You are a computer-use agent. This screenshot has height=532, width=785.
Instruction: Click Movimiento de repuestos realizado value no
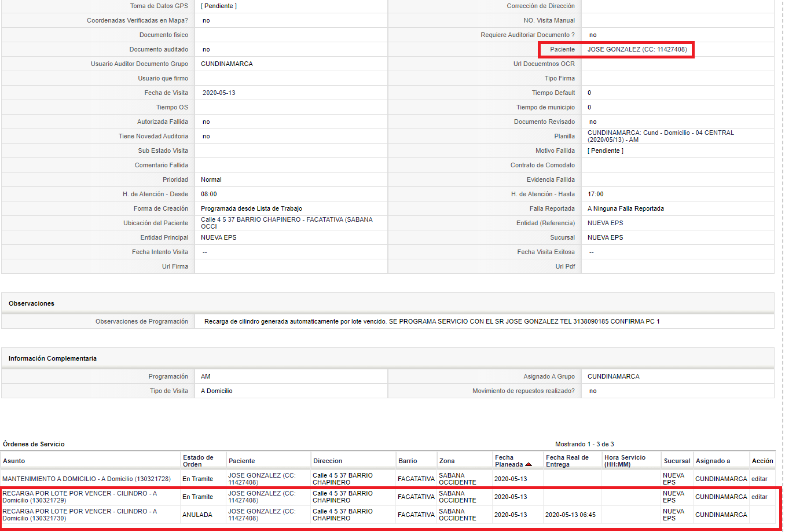(x=593, y=391)
